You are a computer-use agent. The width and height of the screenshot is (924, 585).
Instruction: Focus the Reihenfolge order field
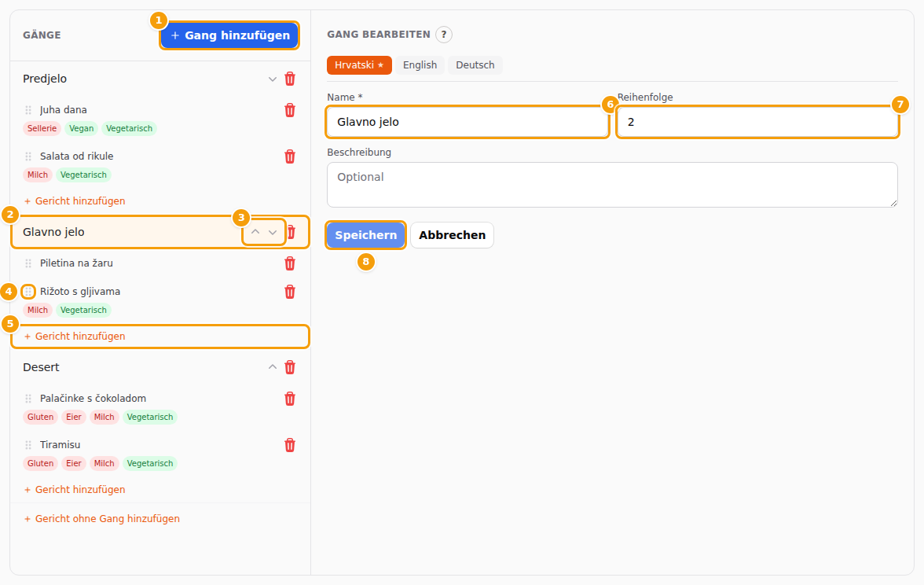tap(757, 122)
